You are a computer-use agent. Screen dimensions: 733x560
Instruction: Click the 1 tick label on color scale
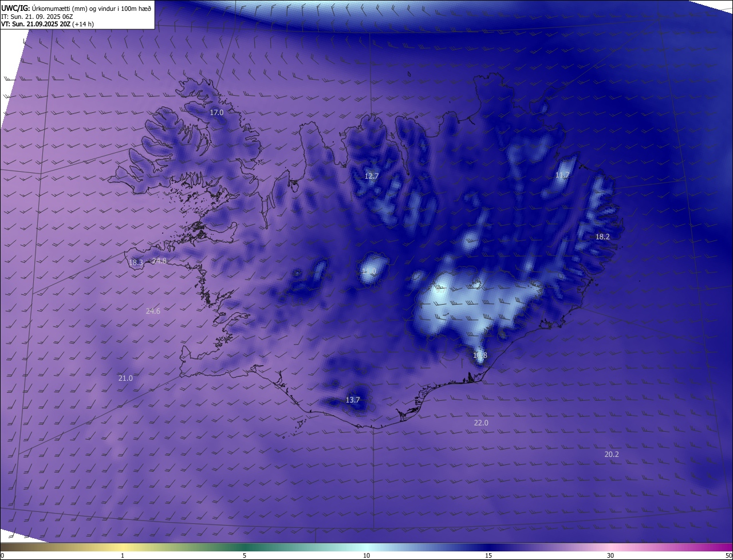click(x=123, y=555)
